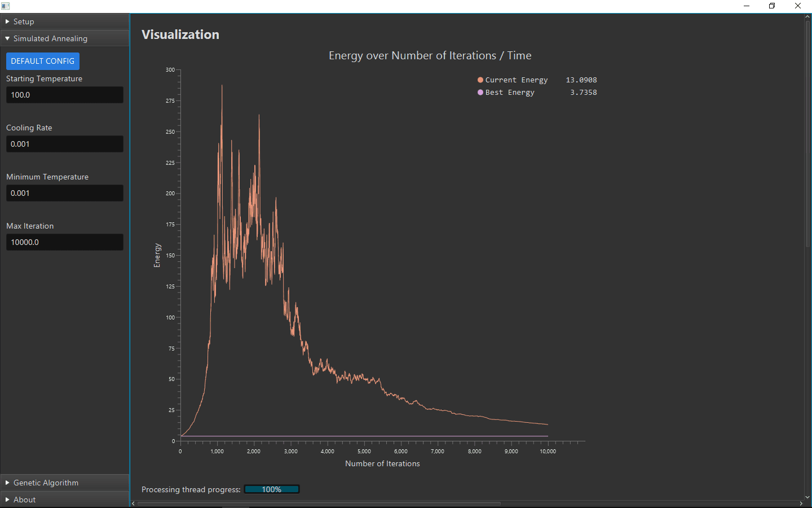Click the vertical scrollbar's up arrow
Screen dimensions: 812x508
tap(807, 17)
